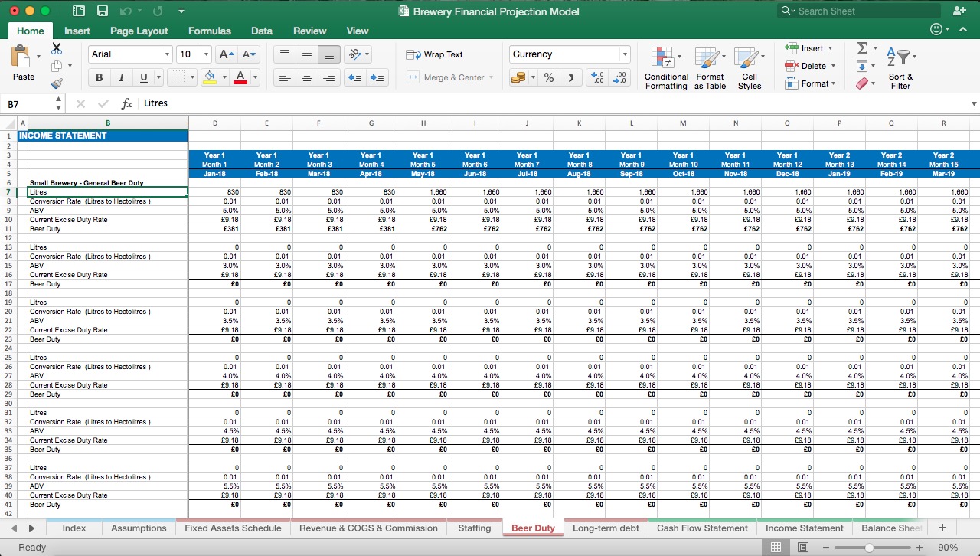Click the Percent Style icon
The width and height of the screenshot is (980, 556).
tap(548, 77)
